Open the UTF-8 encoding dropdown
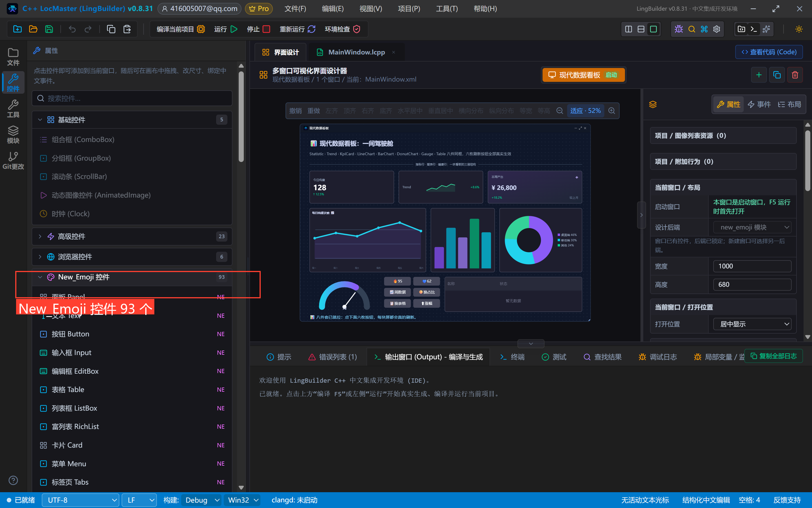This screenshot has height=508, width=812. pyautogui.click(x=80, y=500)
